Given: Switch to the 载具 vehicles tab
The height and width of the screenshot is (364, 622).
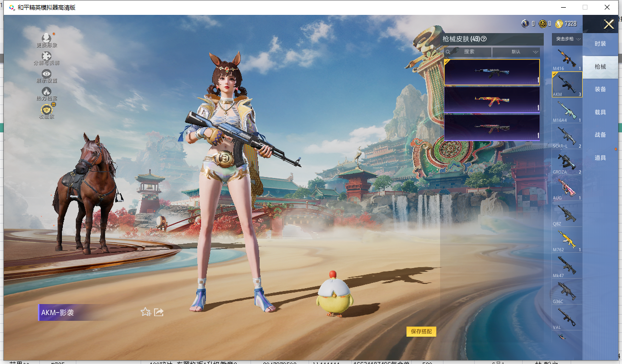Looking at the screenshot, I should click(600, 112).
